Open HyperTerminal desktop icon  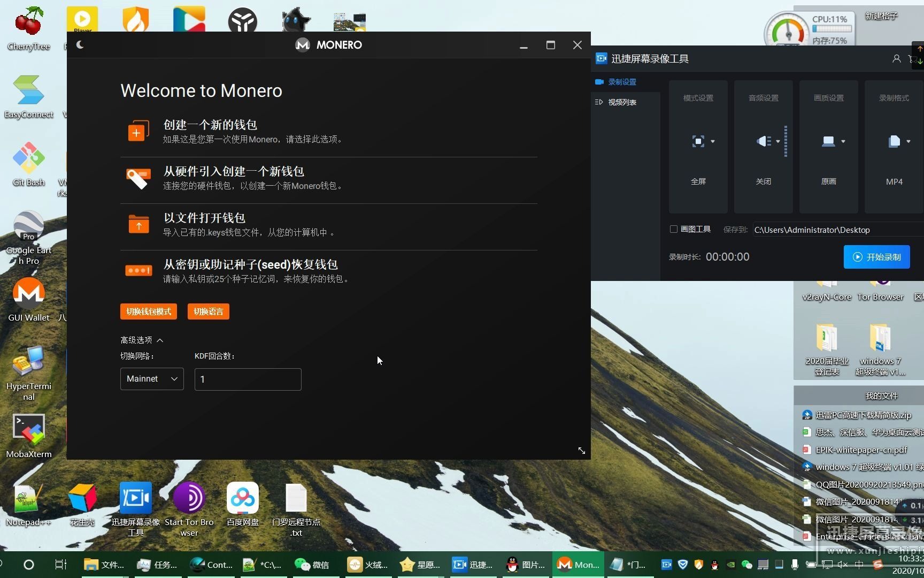(29, 373)
